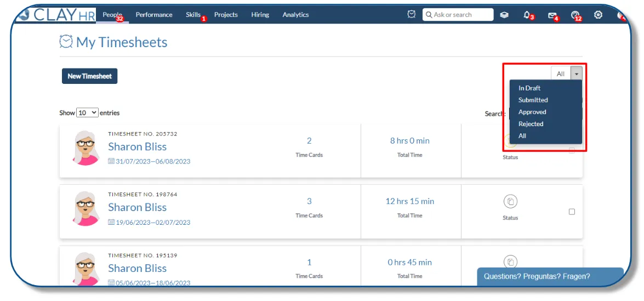Click the Ask or search field

[458, 14]
